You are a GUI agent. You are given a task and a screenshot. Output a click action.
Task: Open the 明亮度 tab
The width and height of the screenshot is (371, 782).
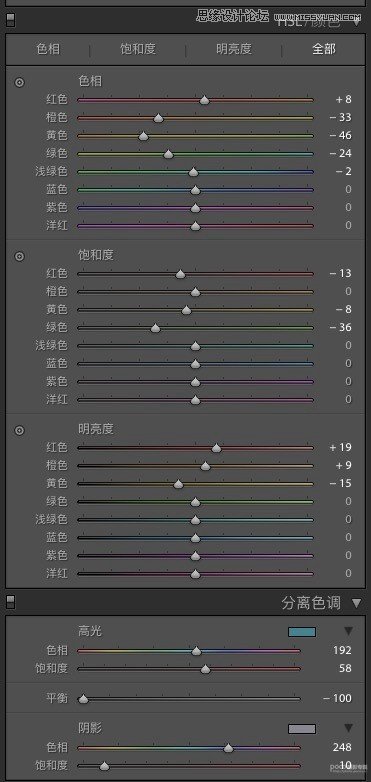[x=234, y=49]
